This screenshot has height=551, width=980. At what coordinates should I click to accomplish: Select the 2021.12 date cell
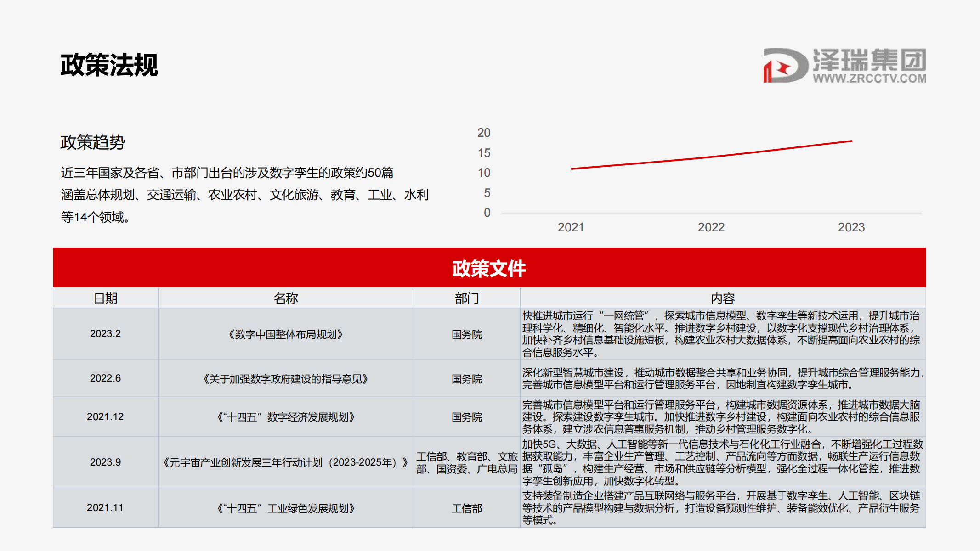click(x=105, y=416)
